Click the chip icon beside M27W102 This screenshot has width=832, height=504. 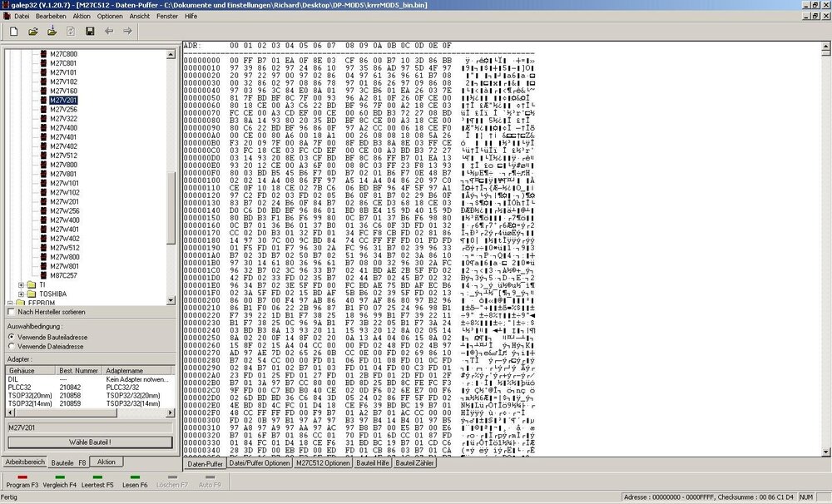point(43,193)
